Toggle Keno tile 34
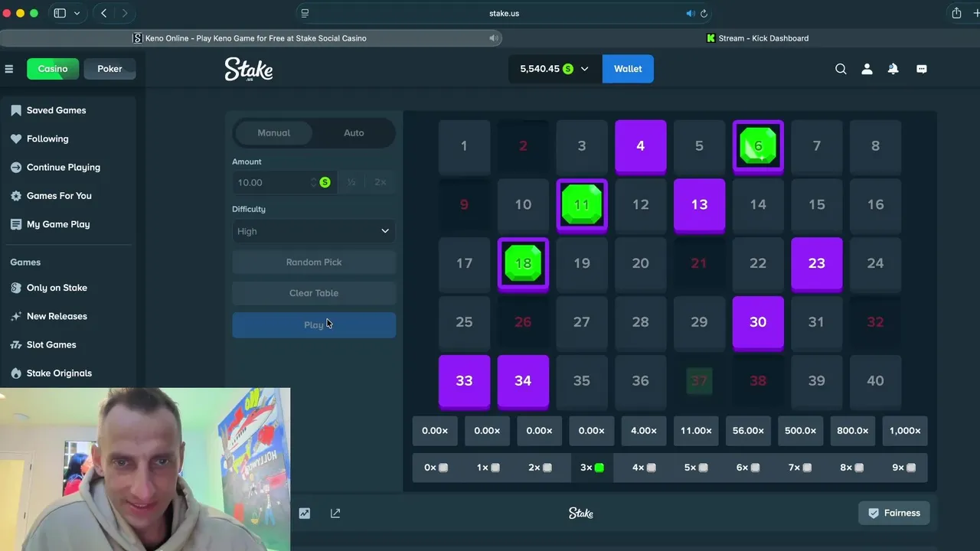The width and height of the screenshot is (980, 551). (523, 381)
